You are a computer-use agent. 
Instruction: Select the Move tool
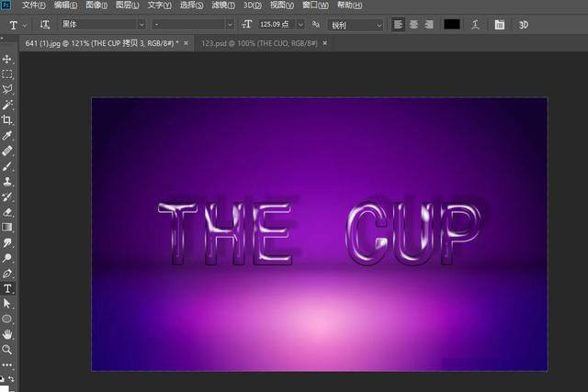coord(7,59)
